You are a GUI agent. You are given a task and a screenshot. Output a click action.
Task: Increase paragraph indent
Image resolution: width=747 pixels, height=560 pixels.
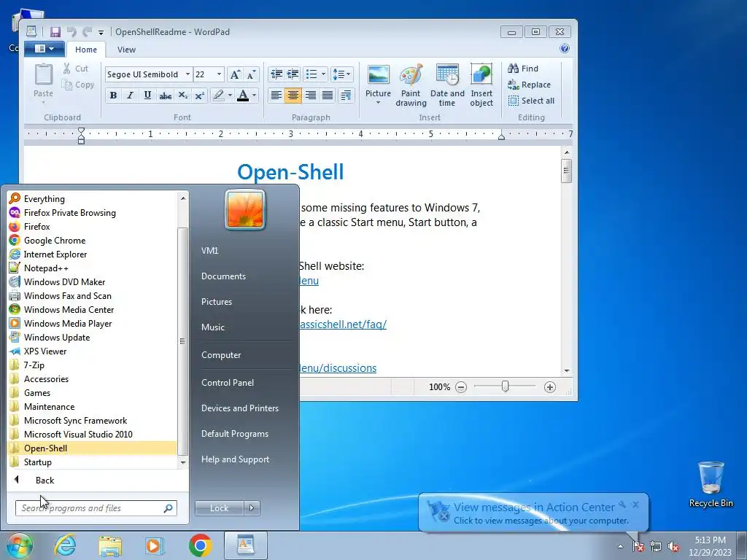coord(293,74)
